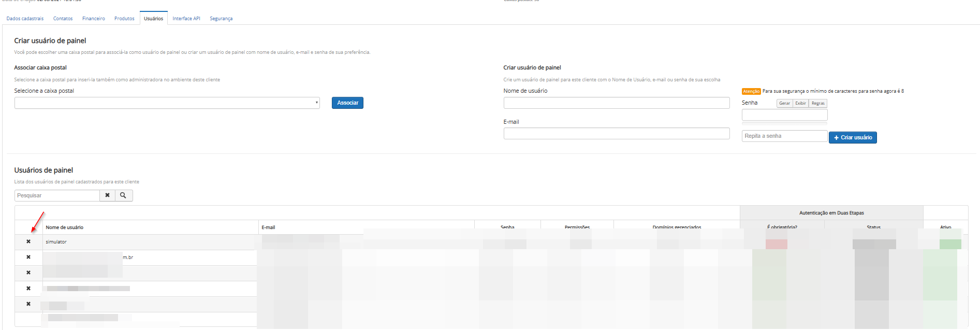This screenshot has width=980, height=330.
Task: Select the Usuários tab
Action: [153, 19]
